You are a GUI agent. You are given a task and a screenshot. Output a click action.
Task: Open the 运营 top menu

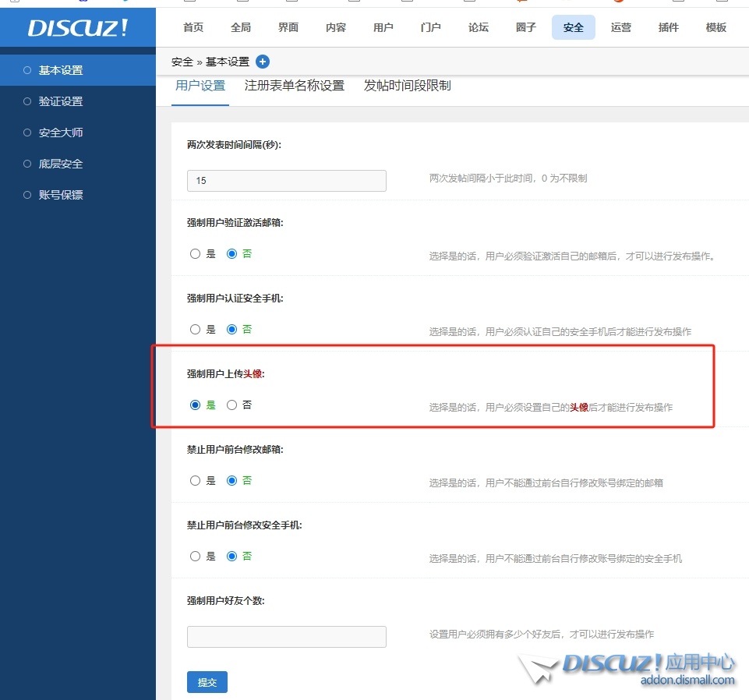tap(621, 27)
